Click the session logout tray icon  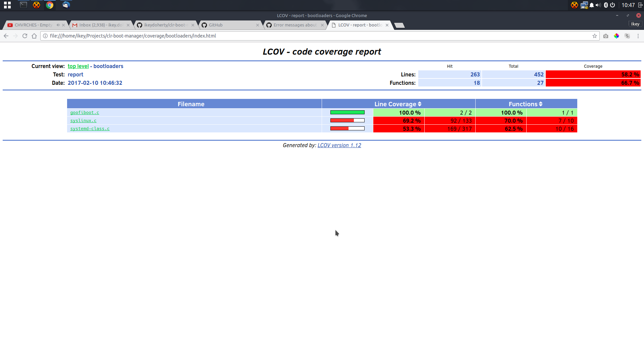(x=640, y=5)
